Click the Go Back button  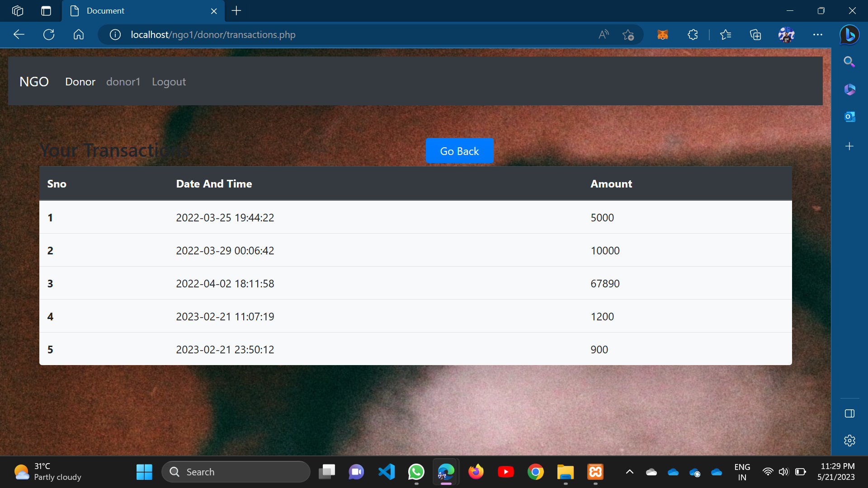coord(459,150)
